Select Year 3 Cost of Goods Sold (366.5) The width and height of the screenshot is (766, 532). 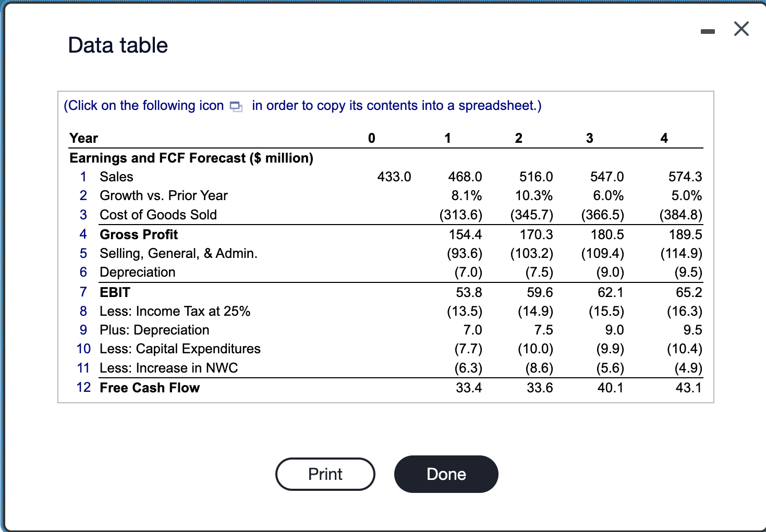pyautogui.click(x=603, y=215)
